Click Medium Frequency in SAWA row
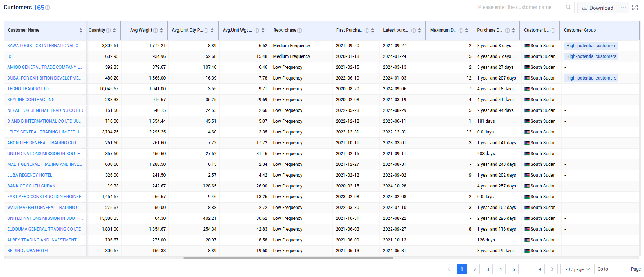The image size is (644, 277). (x=292, y=46)
